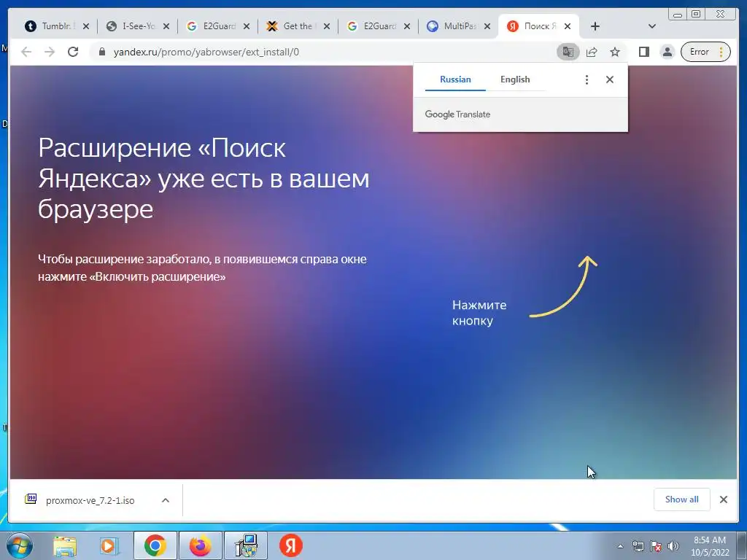Screen dimensions: 747x560
Task: Open Windows Explorer from taskbar
Action: [64, 545]
